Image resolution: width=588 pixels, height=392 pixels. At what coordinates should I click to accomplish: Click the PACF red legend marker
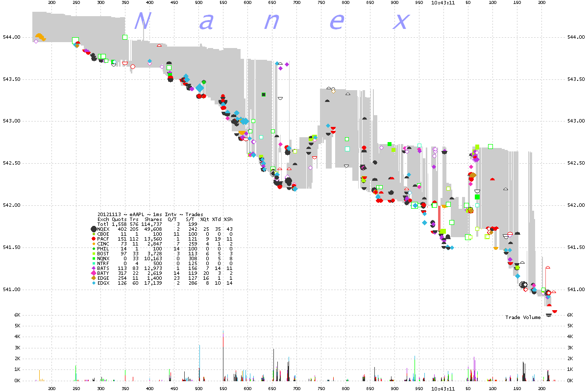(x=93, y=239)
